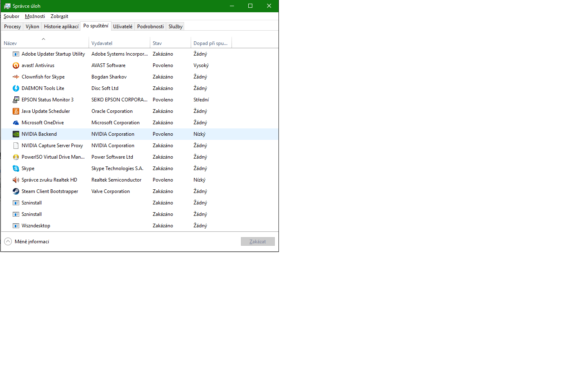Select the Správce zvuku Realtek HD name
This screenshot has height=368, width=588.
point(49,180)
